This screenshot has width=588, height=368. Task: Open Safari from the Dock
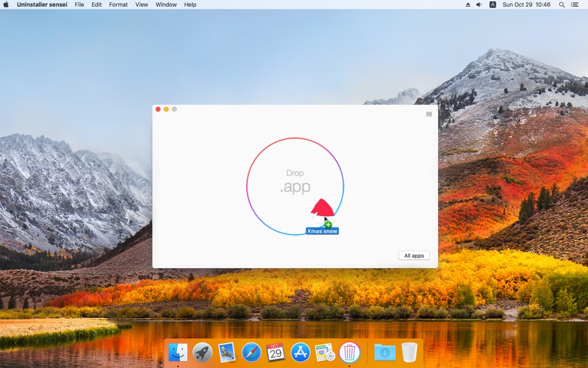[252, 352]
